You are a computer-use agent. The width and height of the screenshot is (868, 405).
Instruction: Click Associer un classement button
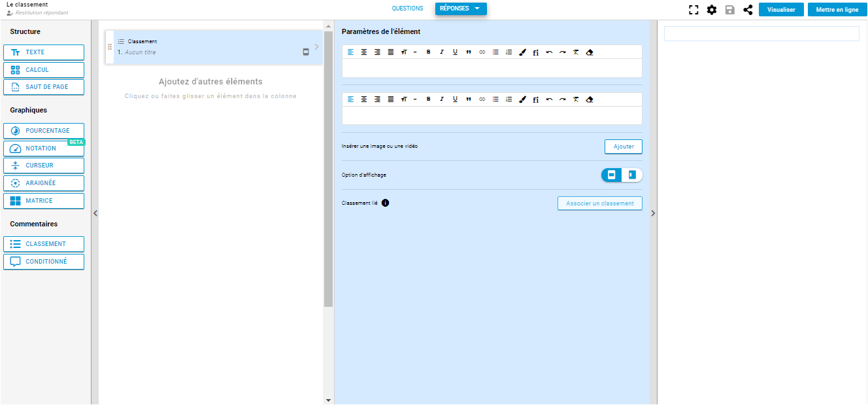click(599, 203)
